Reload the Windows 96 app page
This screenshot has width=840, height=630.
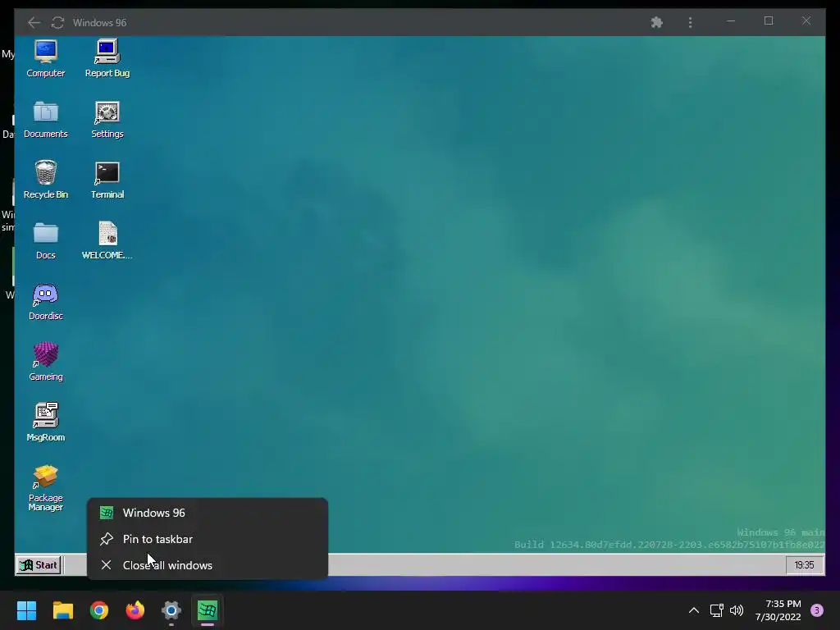pos(58,22)
